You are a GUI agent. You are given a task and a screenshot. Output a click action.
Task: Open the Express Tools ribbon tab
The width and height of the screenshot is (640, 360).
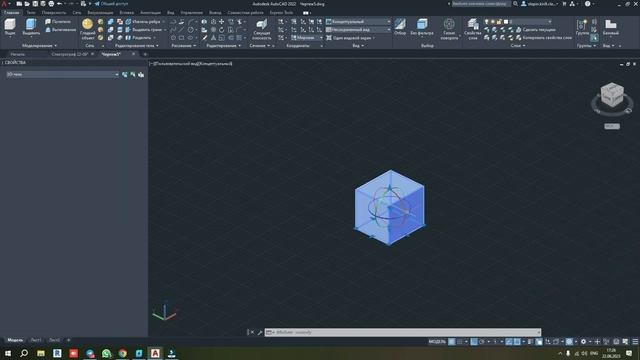pyautogui.click(x=281, y=13)
